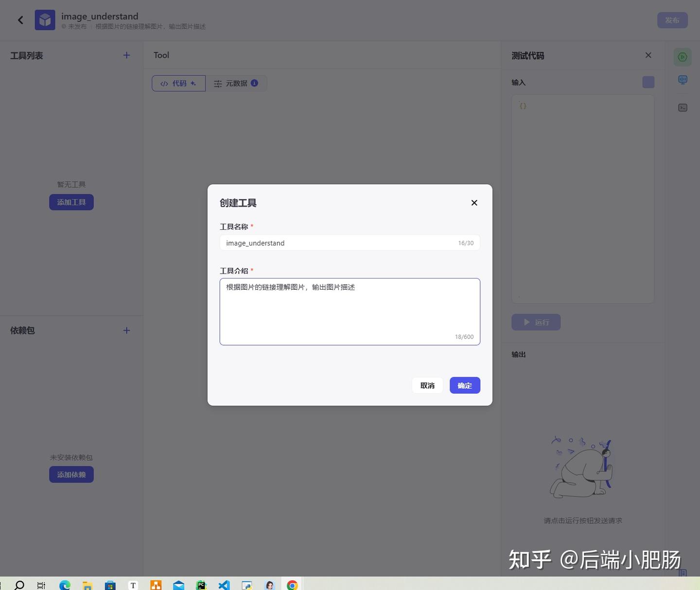Open the green run-test sidebar icon

(682, 57)
